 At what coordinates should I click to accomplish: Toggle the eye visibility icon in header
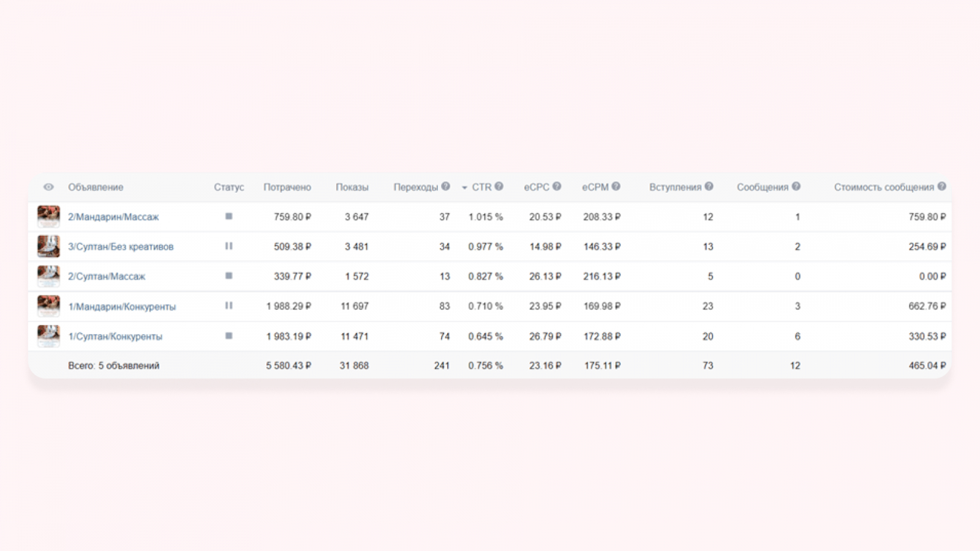pos(48,187)
